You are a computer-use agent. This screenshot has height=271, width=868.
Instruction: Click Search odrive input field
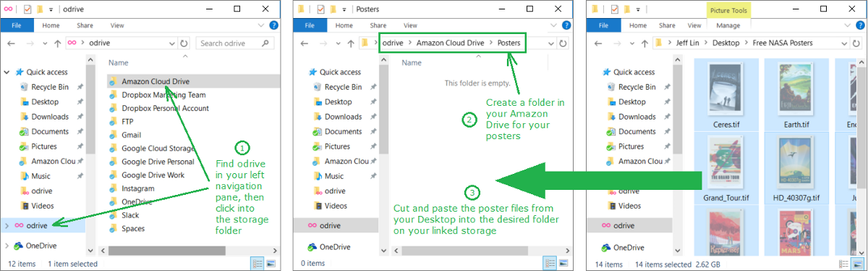click(236, 43)
